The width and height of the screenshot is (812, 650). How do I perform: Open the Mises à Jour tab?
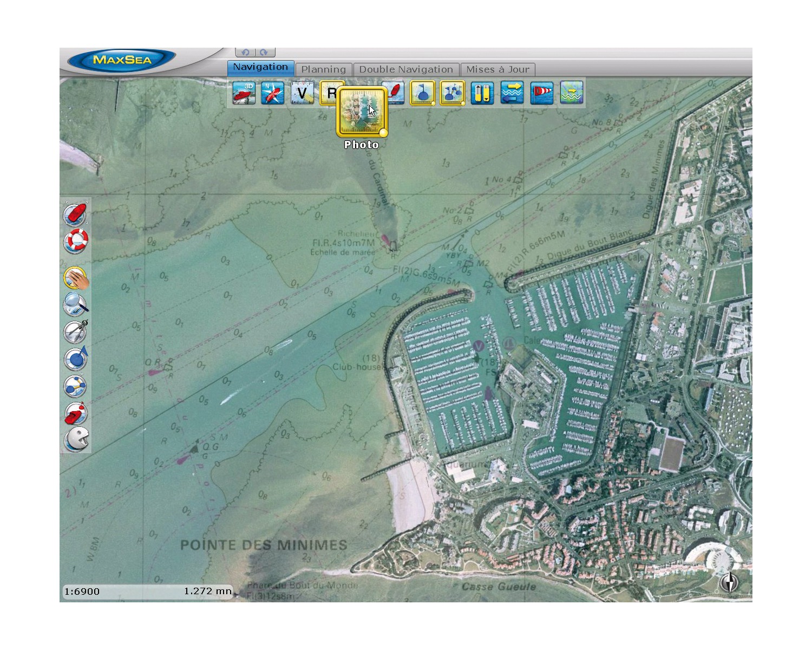coord(497,69)
